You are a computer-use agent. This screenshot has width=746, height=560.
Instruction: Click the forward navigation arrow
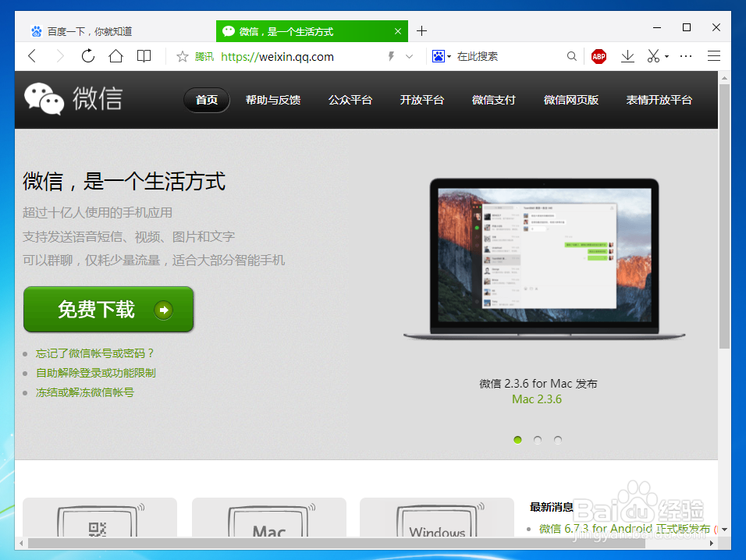pos(60,57)
